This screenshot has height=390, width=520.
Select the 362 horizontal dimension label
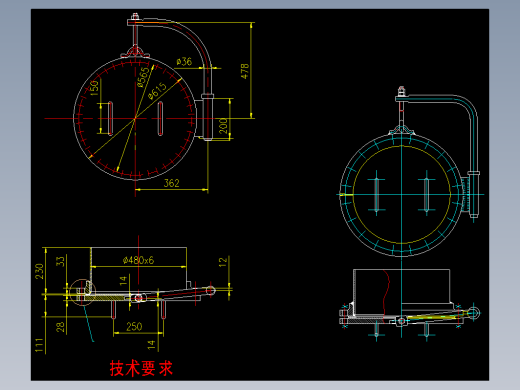coord(171,183)
